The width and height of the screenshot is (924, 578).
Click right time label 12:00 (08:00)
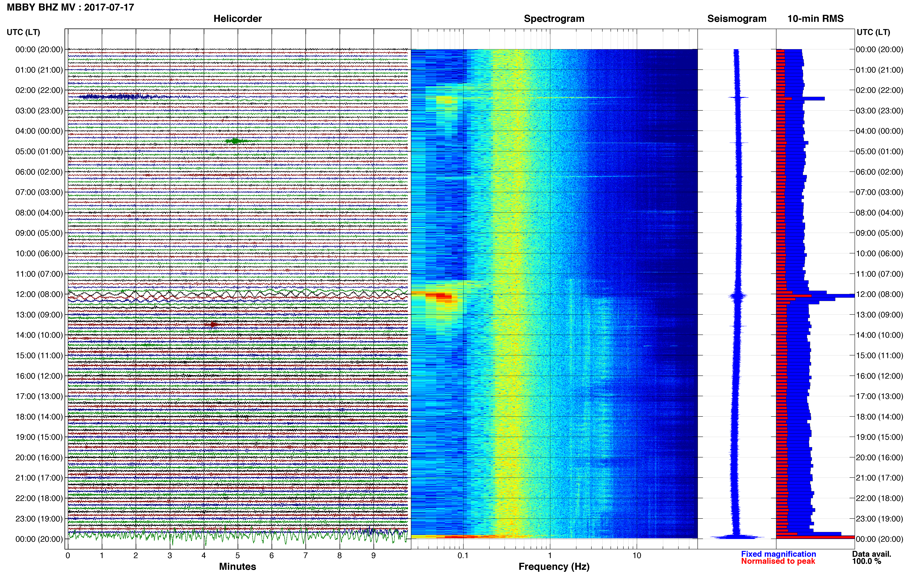pos(879,294)
